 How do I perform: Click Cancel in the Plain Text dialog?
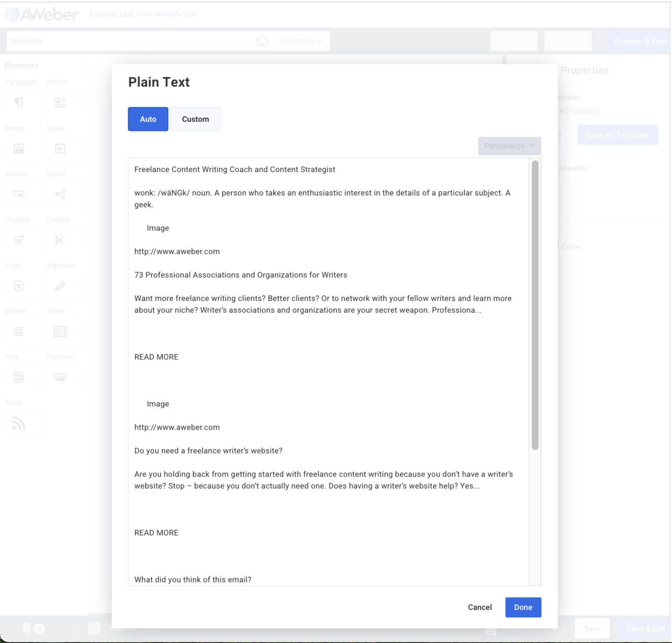479,607
